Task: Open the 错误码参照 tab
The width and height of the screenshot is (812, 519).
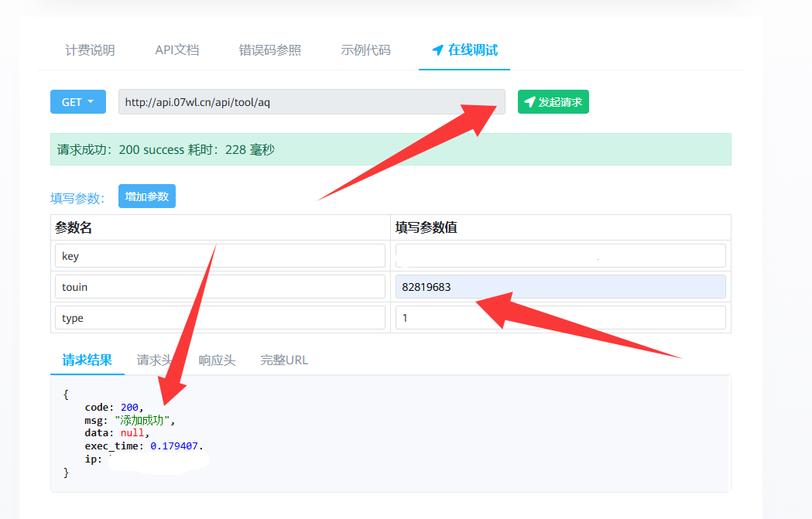Action: pyautogui.click(x=269, y=50)
